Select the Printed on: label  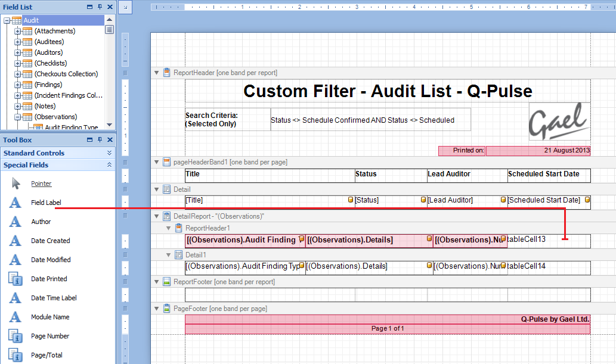[x=462, y=151]
